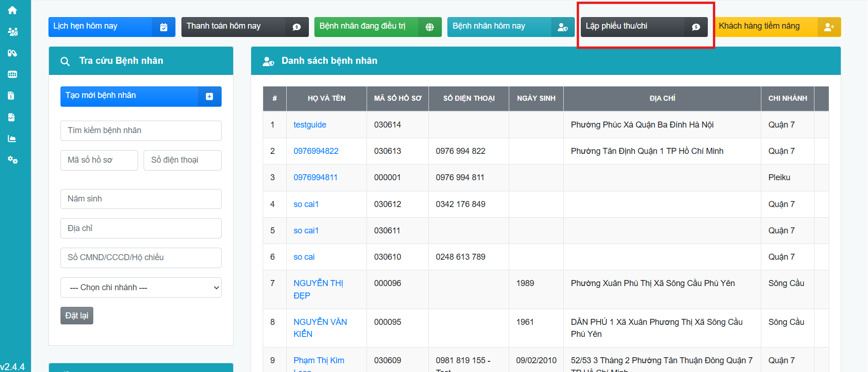
Task: Open 'Khách hàng tiềm năng' button
Action: point(777,27)
